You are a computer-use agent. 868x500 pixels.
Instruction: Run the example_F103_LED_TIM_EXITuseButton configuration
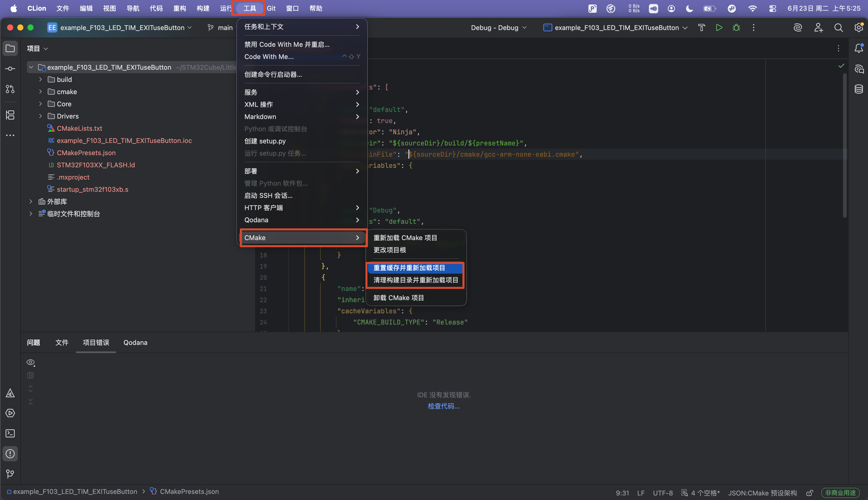tap(719, 27)
